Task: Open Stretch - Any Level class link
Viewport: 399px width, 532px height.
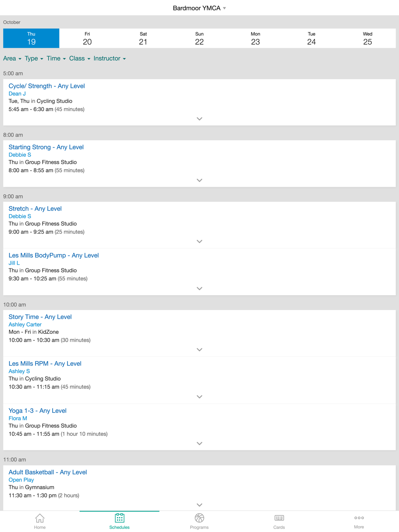Action: [35, 209]
